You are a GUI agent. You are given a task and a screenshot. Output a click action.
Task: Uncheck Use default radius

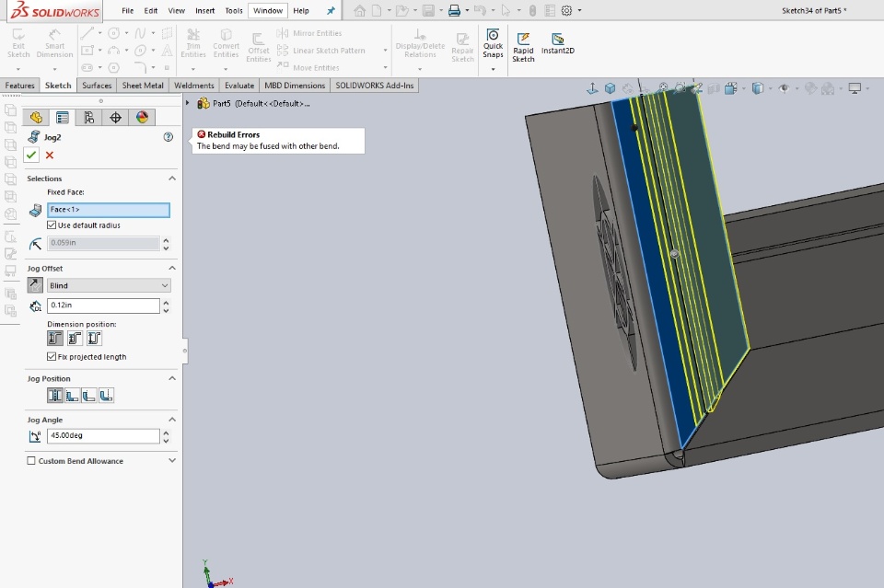coord(52,225)
